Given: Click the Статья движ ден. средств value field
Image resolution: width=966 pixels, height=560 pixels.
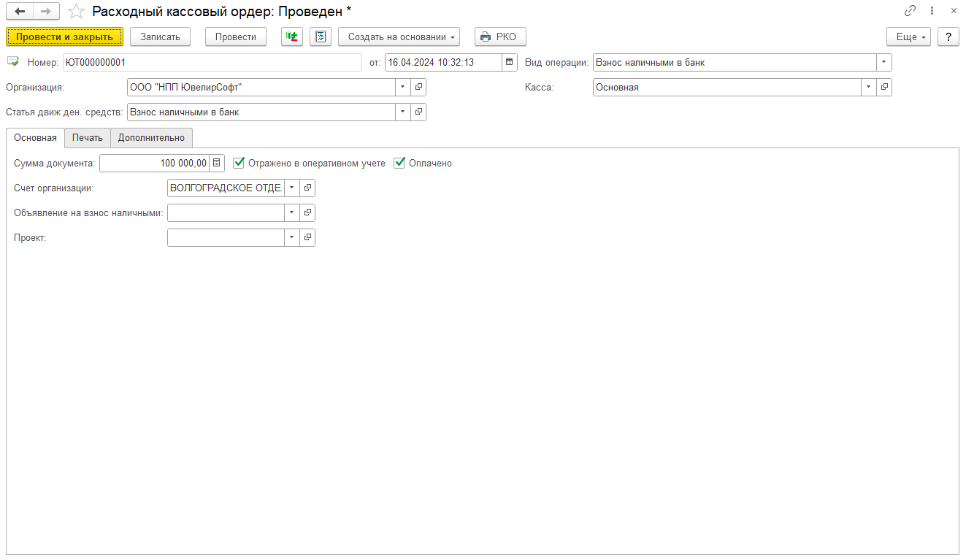Looking at the screenshot, I should point(261,112).
